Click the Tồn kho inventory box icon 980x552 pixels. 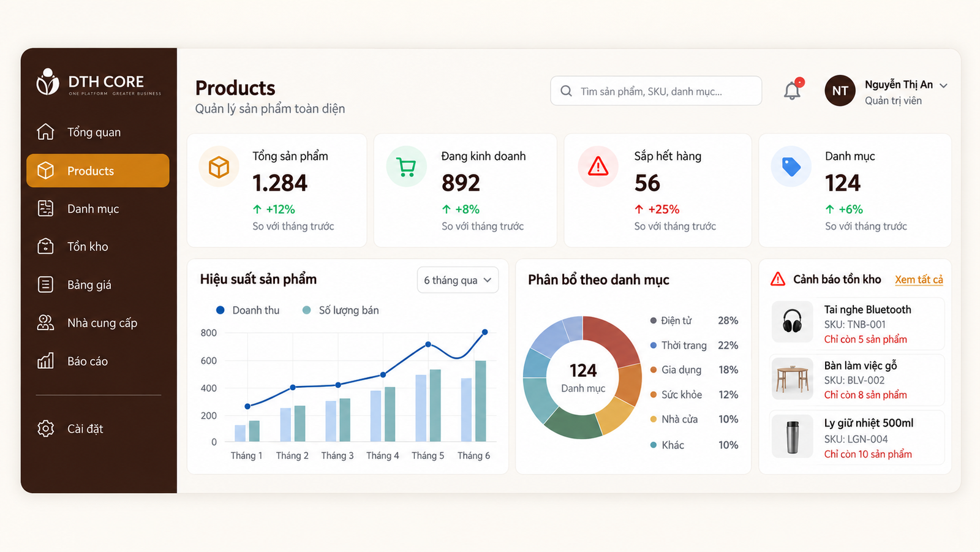click(x=45, y=246)
